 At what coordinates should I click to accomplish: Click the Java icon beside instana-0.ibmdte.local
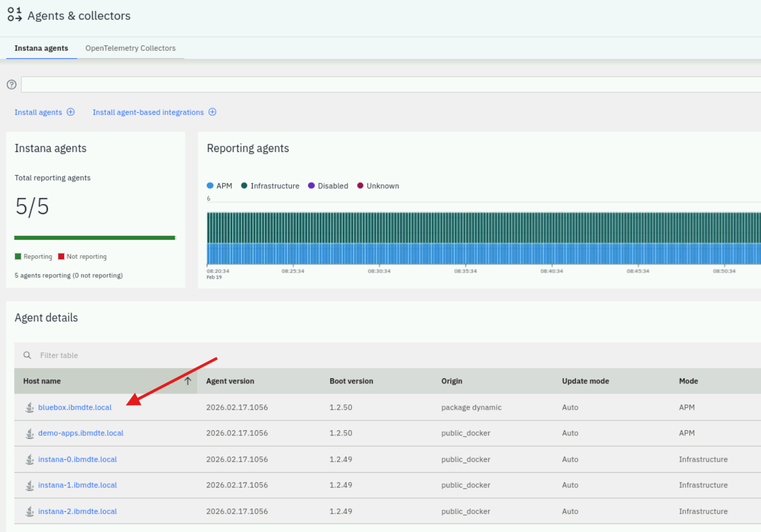[x=30, y=459]
